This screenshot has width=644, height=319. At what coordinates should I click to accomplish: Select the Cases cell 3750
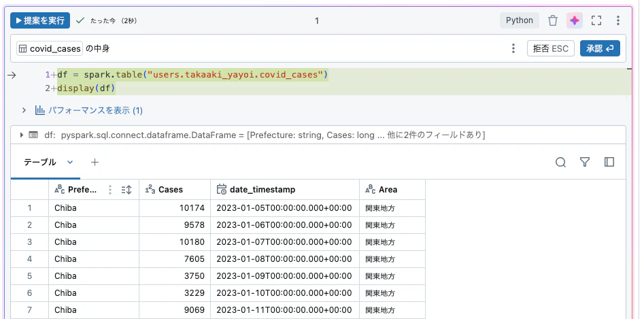coord(175,276)
